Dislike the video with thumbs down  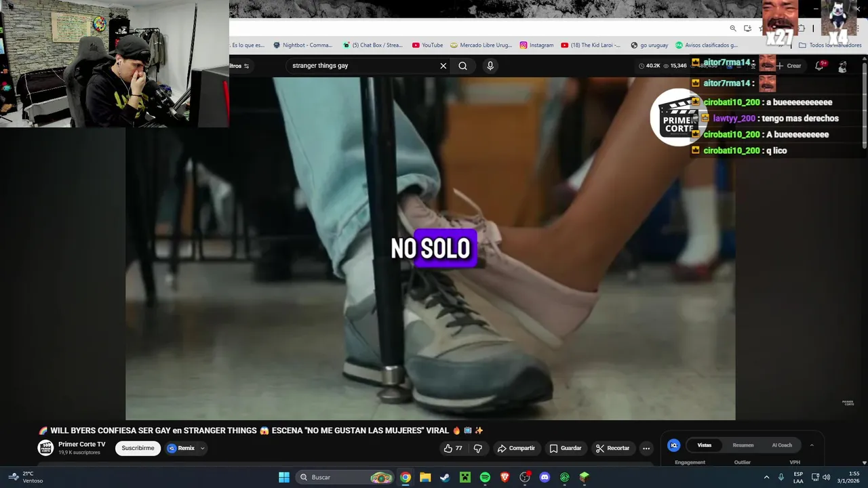[478, 448]
